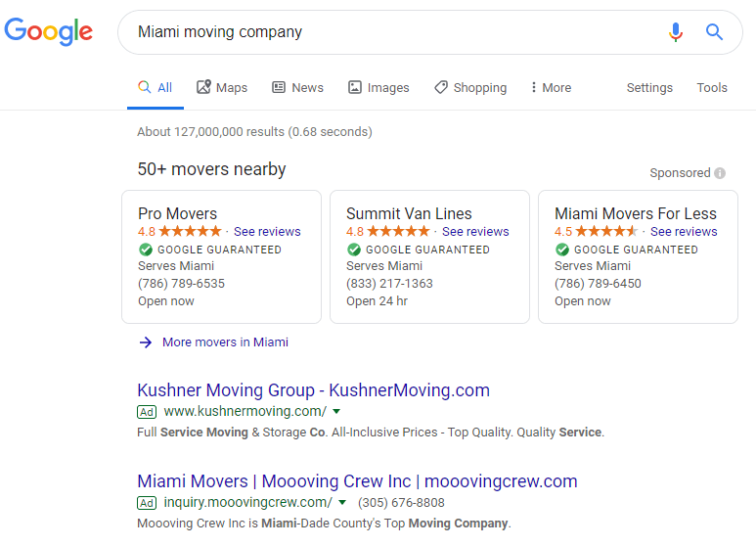Click phone number (786) 789-6535

(181, 284)
